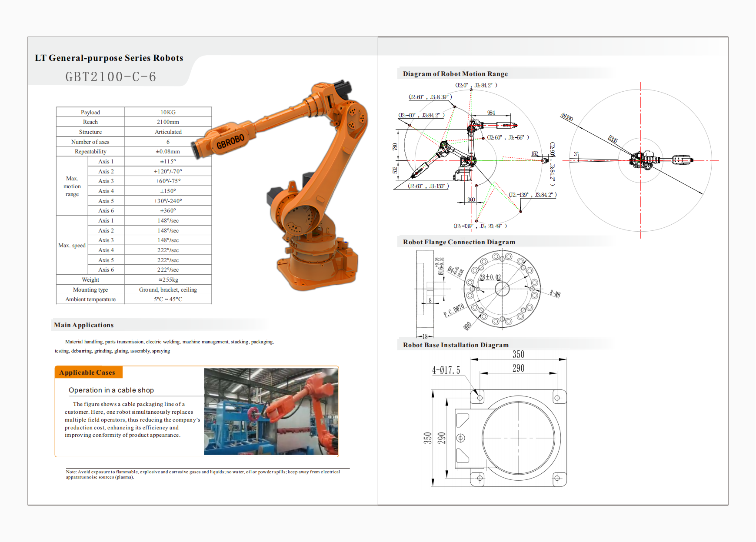Click the Payload value '10KG' cell
Screen dimensions: 756x542
pos(168,112)
